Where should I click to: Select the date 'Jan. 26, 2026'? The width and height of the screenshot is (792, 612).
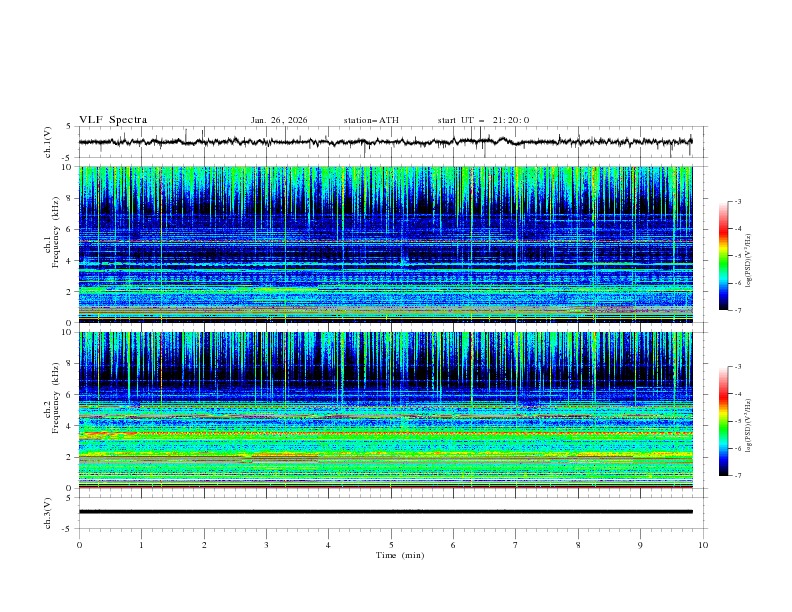(279, 120)
